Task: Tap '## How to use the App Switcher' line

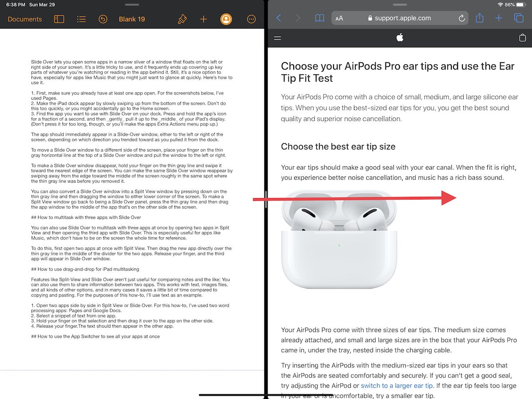Action: click(95, 336)
